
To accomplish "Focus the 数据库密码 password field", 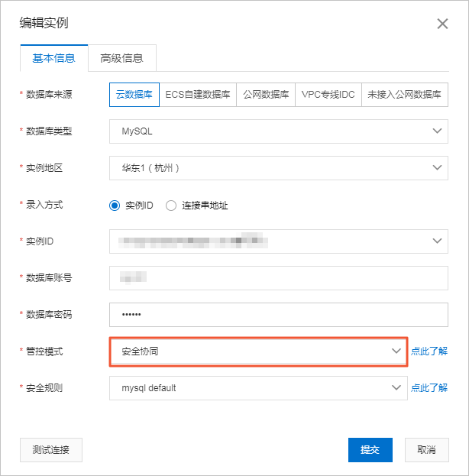I will point(279,315).
